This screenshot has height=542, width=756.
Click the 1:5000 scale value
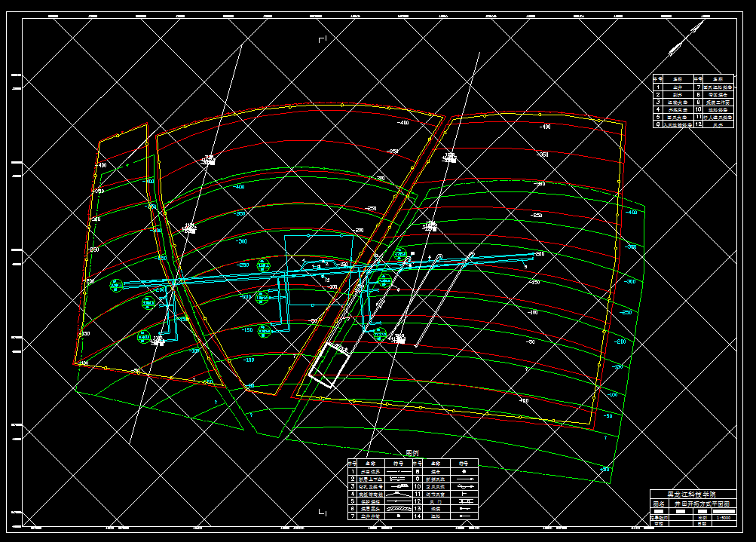coord(724,518)
